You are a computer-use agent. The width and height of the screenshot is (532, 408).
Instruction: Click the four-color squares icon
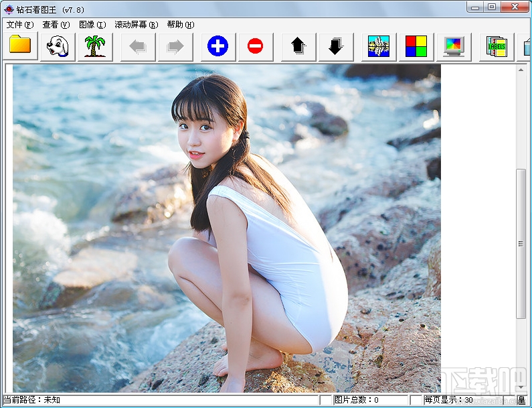pyautogui.click(x=416, y=46)
